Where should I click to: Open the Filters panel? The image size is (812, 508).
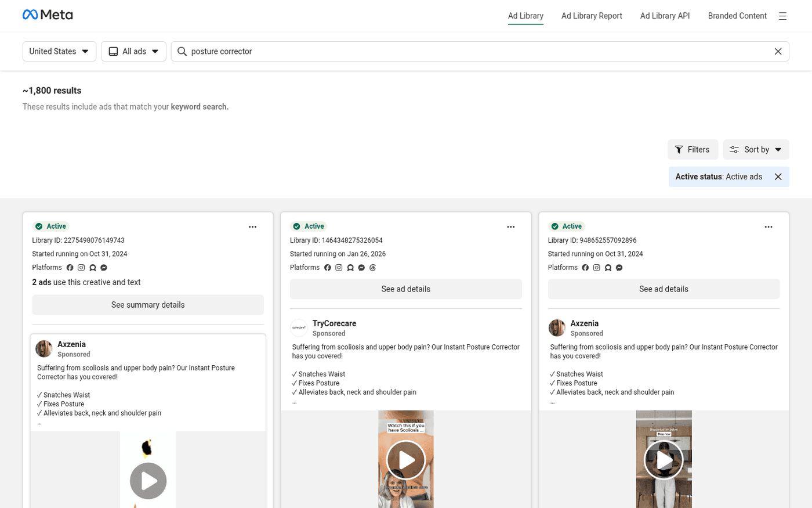click(693, 149)
